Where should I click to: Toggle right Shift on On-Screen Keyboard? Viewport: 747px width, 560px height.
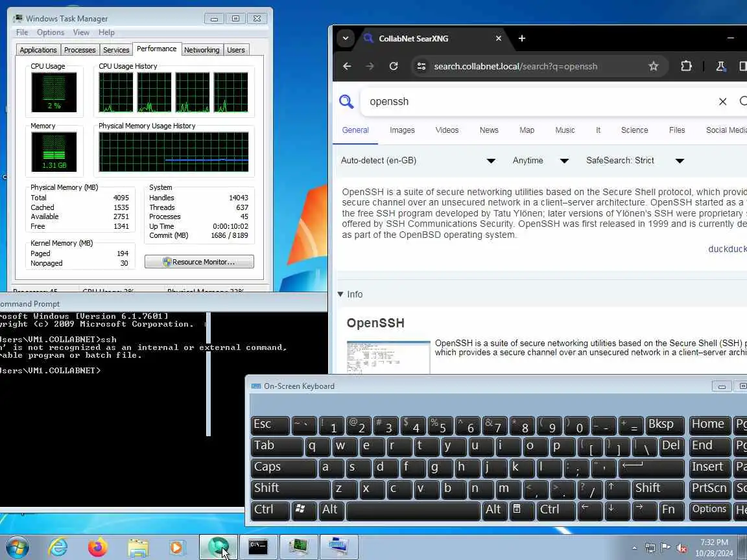click(x=658, y=489)
